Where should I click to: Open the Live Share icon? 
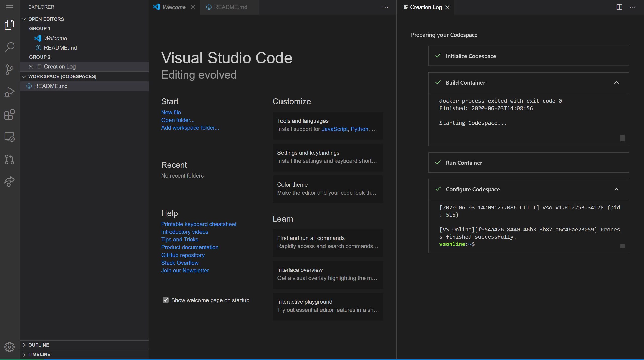point(9,182)
